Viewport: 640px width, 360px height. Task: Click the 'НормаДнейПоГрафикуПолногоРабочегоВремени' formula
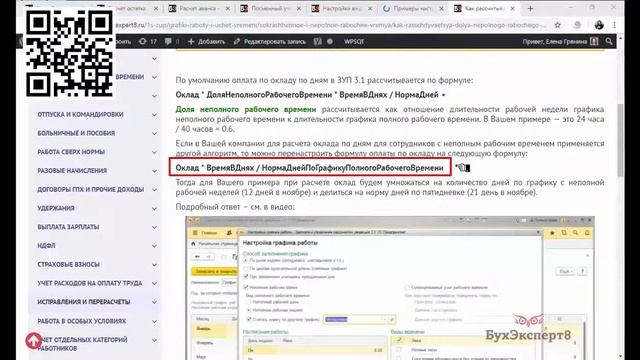pos(352,168)
